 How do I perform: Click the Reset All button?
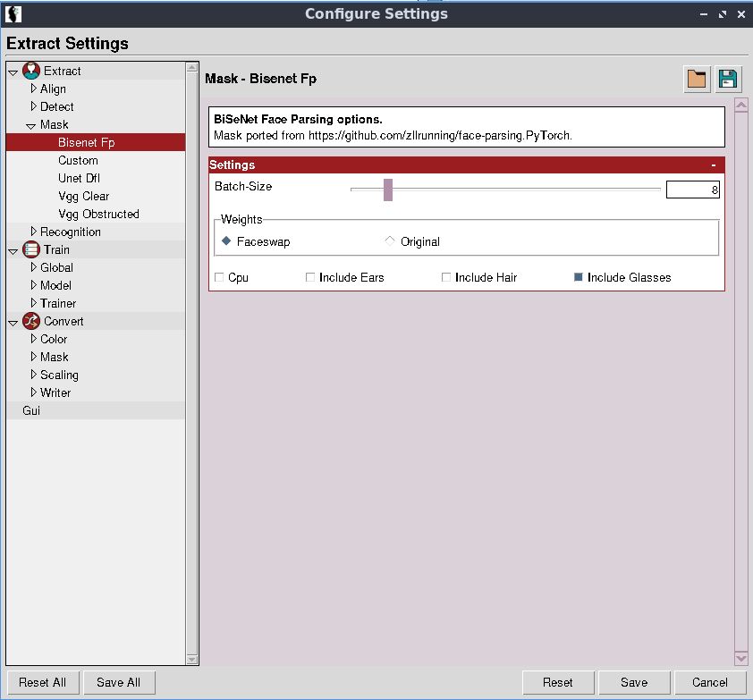coord(43,682)
